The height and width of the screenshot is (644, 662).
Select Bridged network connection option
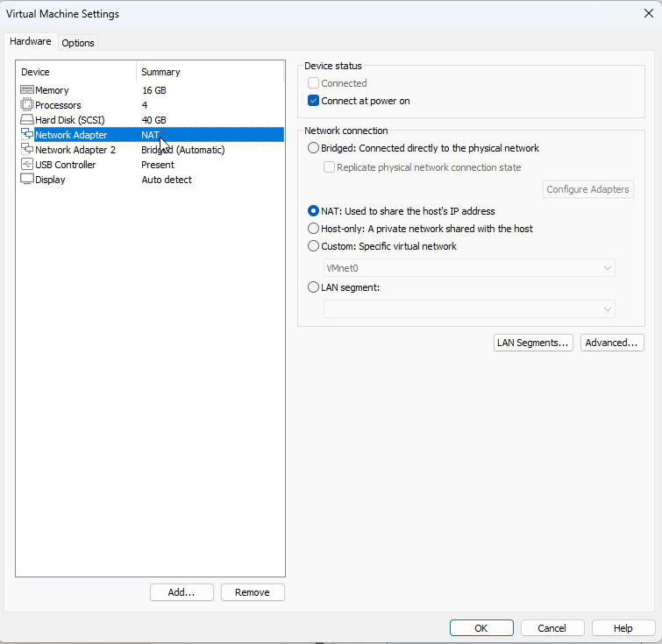pyautogui.click(x=314, y=148)
